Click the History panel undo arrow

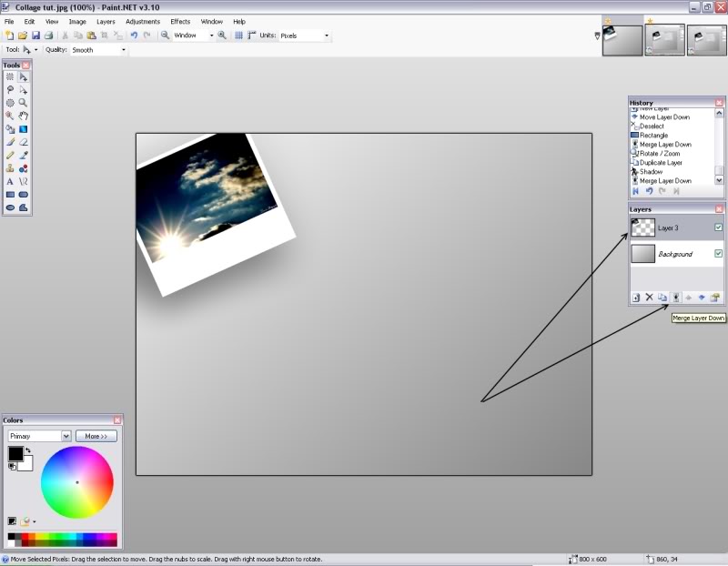click(649, 191)
